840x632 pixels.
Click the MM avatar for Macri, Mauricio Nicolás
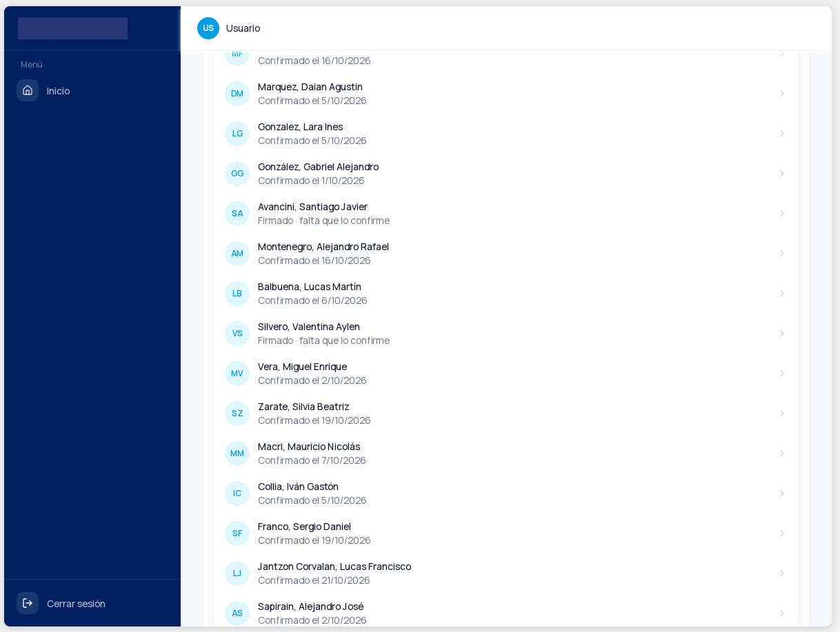click(237, 453)
